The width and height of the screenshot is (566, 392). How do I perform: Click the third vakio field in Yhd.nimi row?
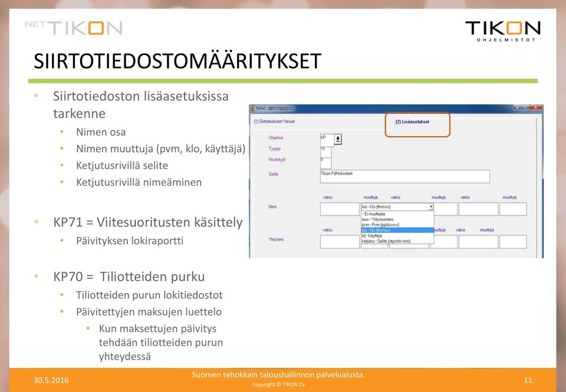pyautogui.click(x=478, y=242)
